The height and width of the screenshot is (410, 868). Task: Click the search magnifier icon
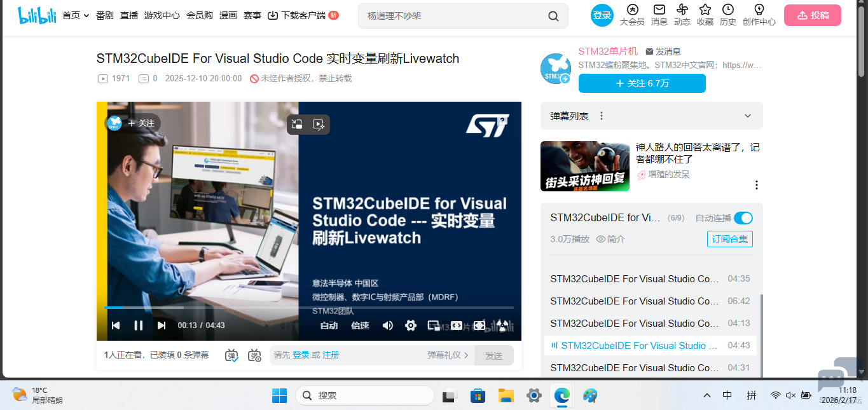[x=553, y=17]
